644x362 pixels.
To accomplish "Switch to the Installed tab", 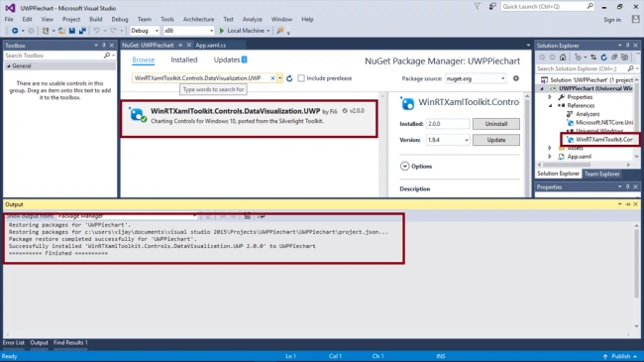I will coord(184,60).
